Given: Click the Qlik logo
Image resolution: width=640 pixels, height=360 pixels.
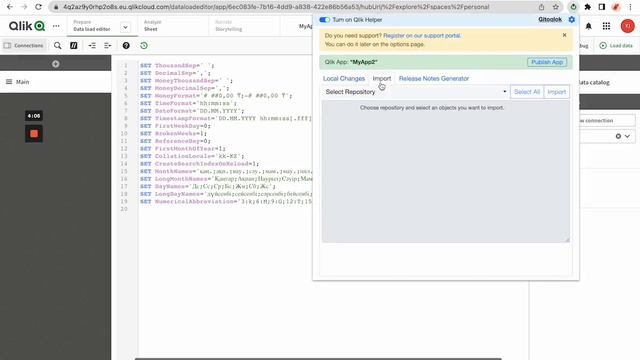Looking at the screenshot, I should (x=27, y=26).
